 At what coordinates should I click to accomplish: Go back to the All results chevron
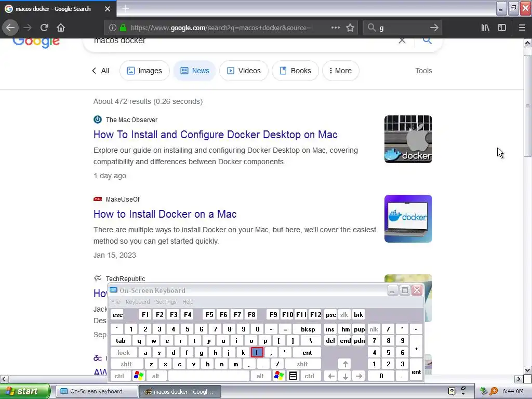(x=100, y=71)
